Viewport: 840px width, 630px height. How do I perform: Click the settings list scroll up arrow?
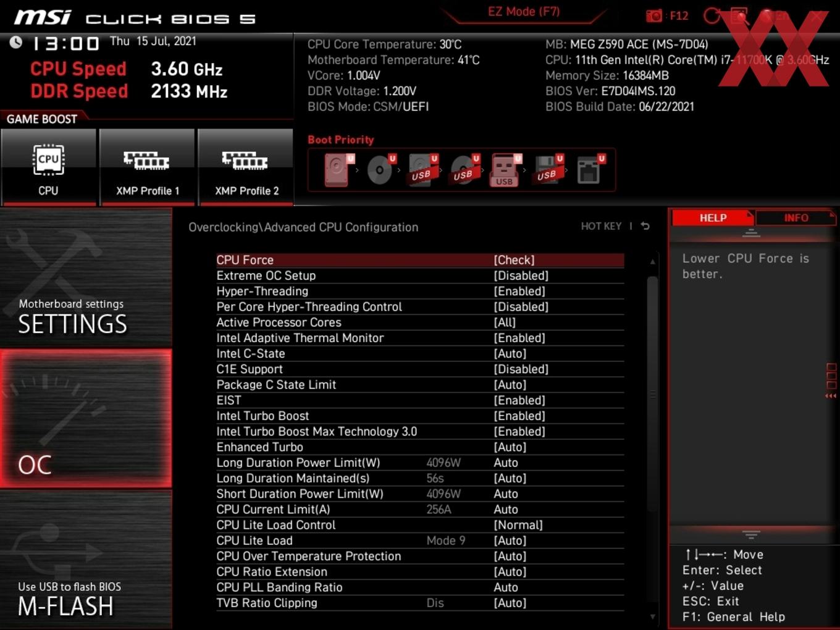tap(653, 262)
